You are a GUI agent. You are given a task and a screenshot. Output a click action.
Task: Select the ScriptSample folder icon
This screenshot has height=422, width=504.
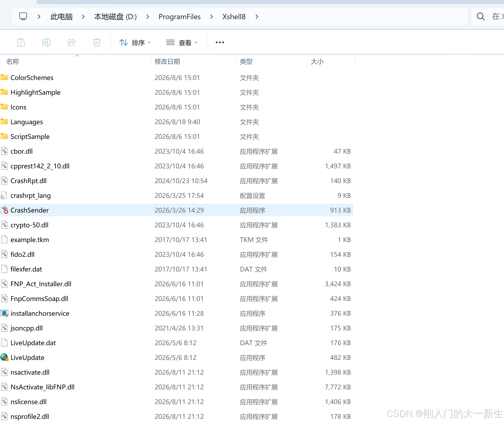pos(4,136)
